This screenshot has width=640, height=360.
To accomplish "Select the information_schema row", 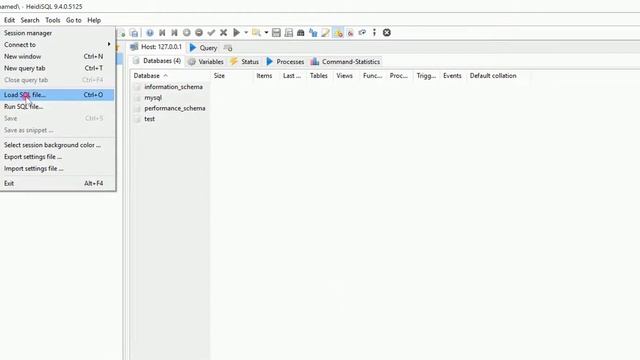I will 173,87.
